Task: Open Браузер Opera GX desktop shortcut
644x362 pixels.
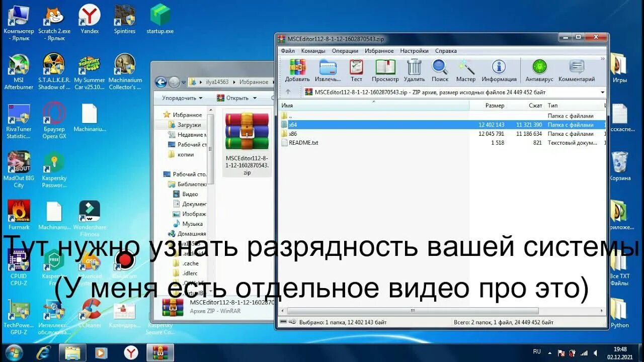Action: pyautogui.click(x=54, y=121)
